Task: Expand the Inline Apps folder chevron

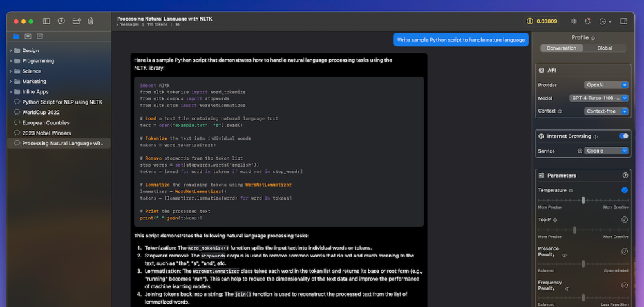Action: [10, 92]
